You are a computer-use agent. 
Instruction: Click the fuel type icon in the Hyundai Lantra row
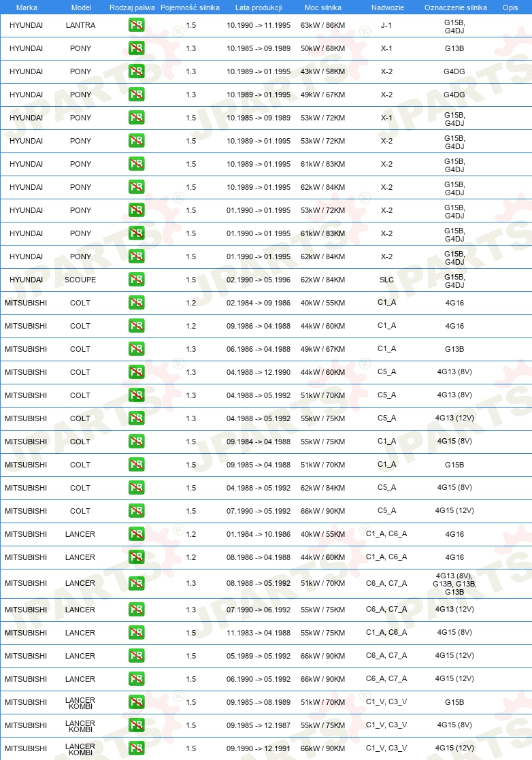point(137,25)
